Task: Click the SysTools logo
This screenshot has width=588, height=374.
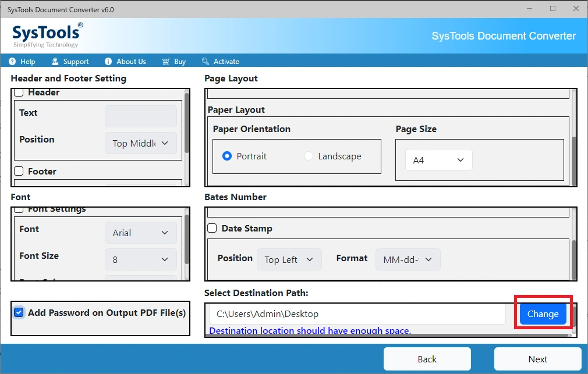Action: (x=47, y=35)
